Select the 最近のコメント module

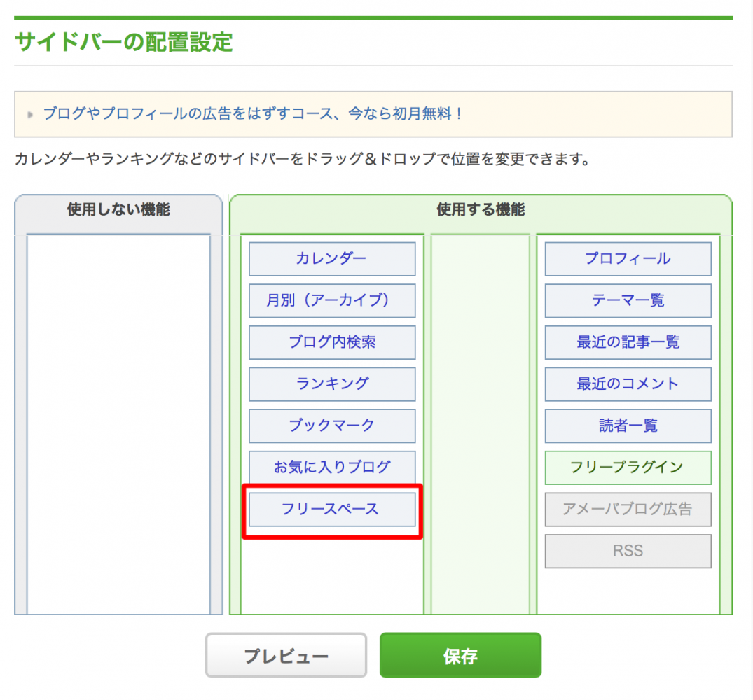(x=628, y=384)
